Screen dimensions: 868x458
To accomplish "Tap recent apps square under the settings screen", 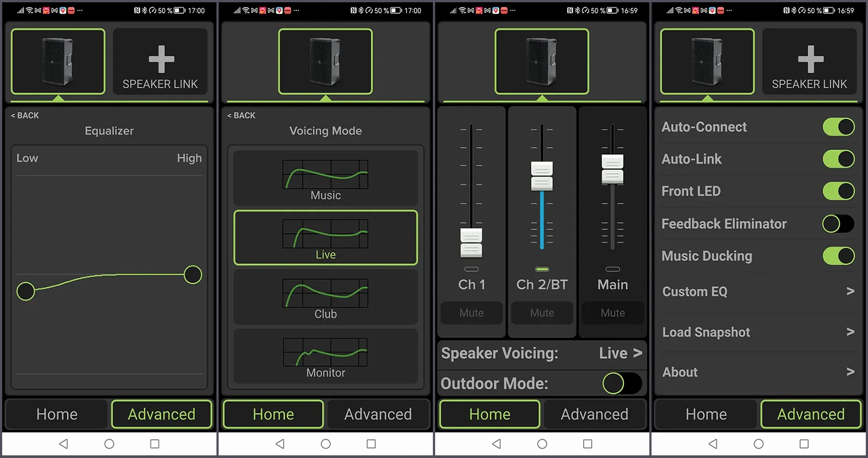I will coord(804,444).
